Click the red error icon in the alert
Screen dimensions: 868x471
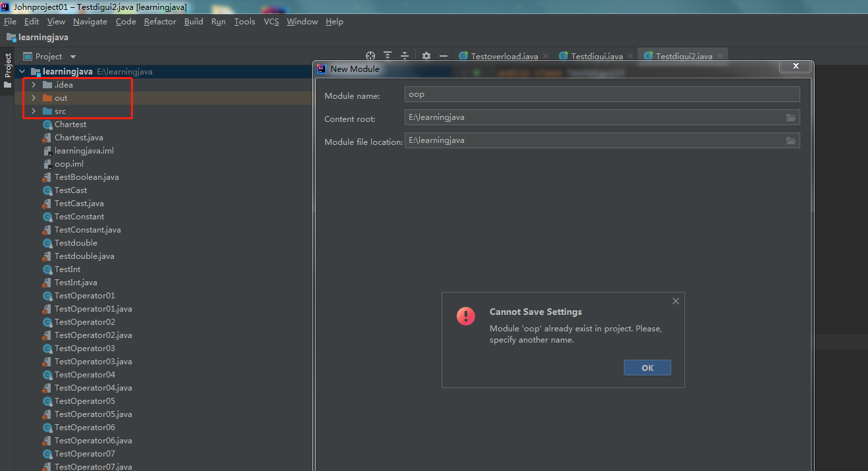pyautogui.click(x=466, y=316)
